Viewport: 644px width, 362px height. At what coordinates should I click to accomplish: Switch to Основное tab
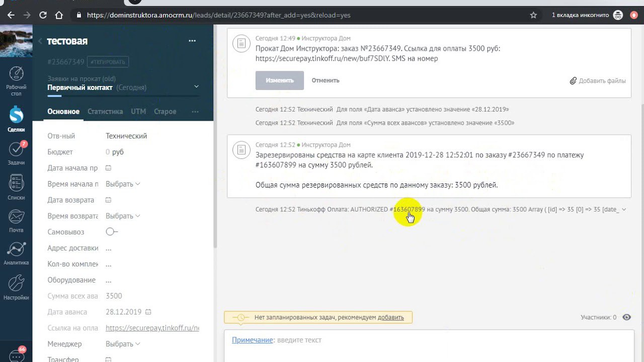[x=63, y=112]
